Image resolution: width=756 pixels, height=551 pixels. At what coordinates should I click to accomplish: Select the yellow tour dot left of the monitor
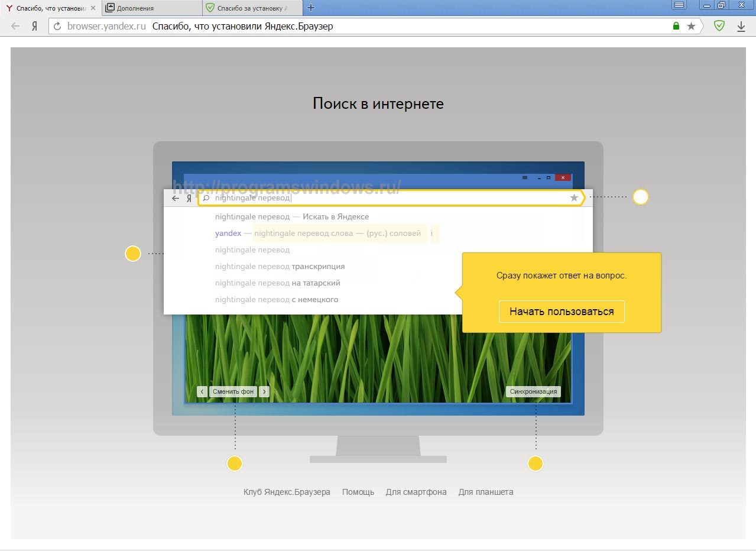coord(133,254)
